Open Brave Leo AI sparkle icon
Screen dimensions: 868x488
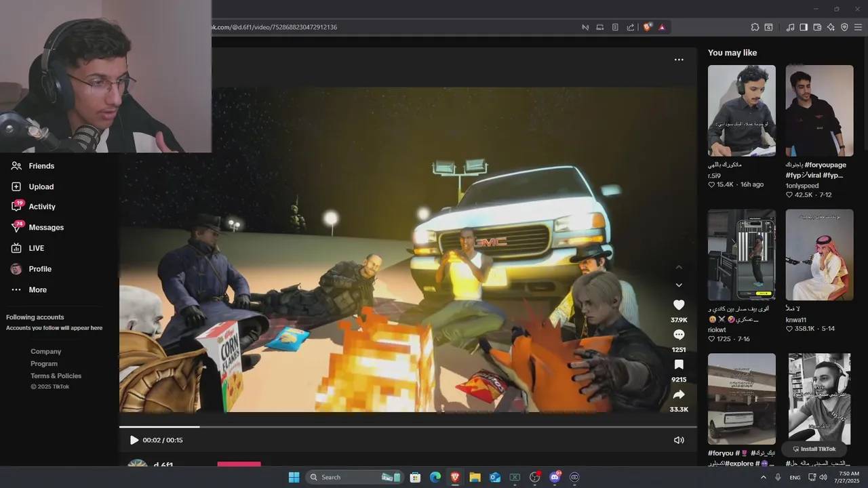(831, 27)
